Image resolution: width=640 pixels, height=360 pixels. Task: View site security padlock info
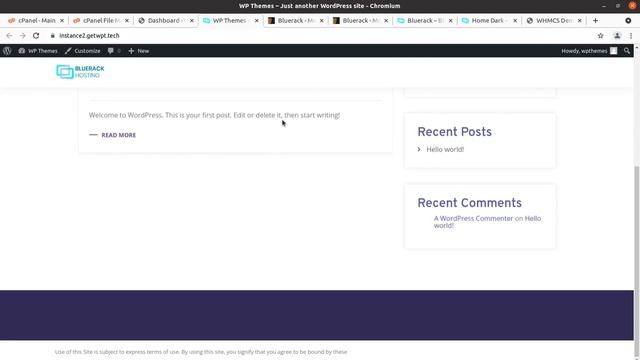pyautogui.click(x=52, y=36)
